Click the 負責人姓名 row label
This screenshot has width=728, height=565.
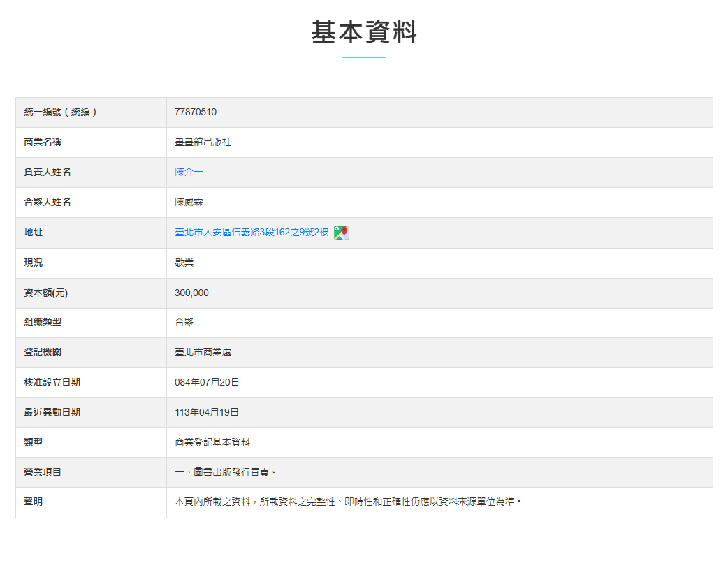pos(48,172)
